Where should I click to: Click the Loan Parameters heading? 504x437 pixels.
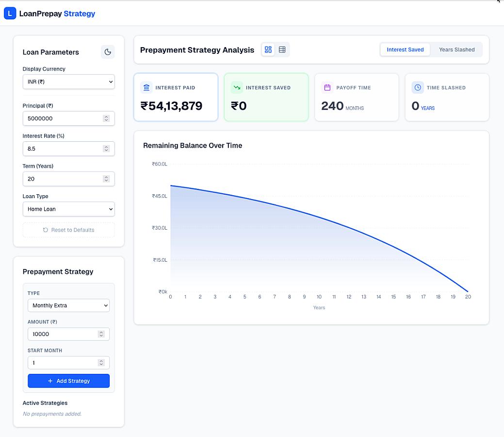(x=51, y=52)
